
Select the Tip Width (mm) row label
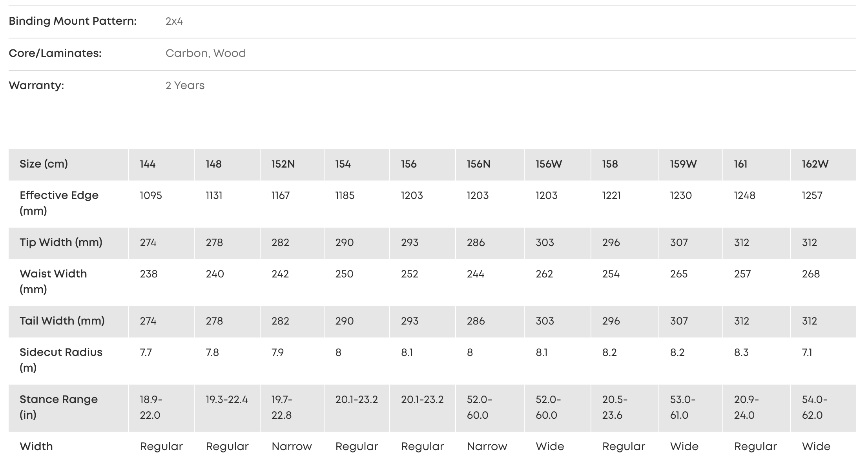(x=61, y=243)
